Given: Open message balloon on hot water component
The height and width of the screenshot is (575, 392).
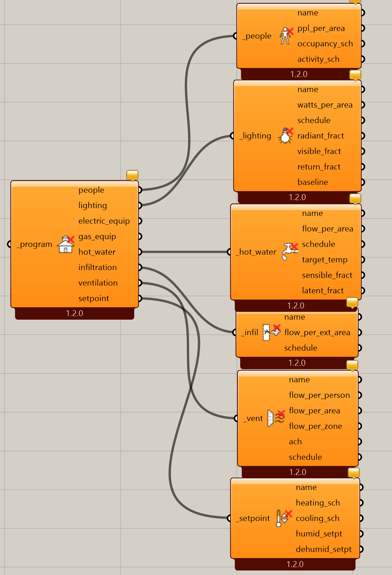Looking at the screenshot, I should pos(355,199).
